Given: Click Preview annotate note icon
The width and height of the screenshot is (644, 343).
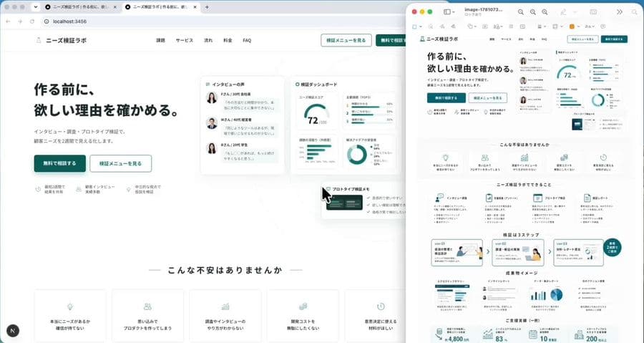Looking at the screenshot, I should tap(603, 26).
